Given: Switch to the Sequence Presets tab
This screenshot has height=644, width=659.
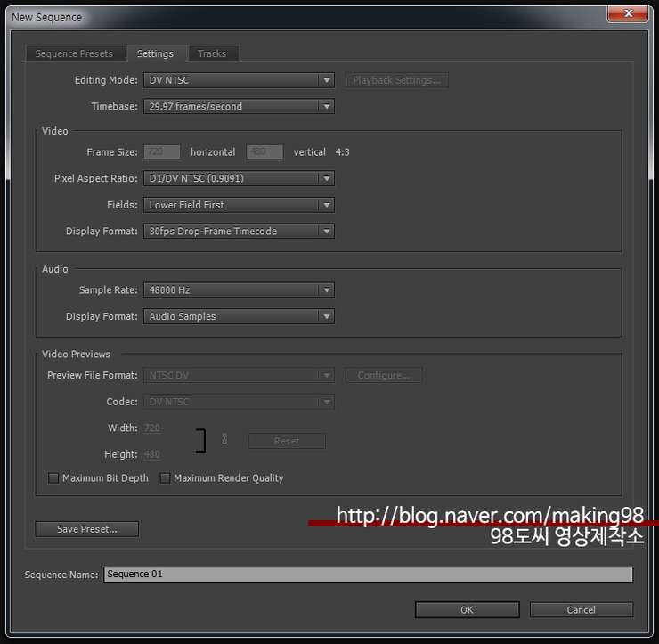Looking at the screenshot, I should tap(75, 53).
